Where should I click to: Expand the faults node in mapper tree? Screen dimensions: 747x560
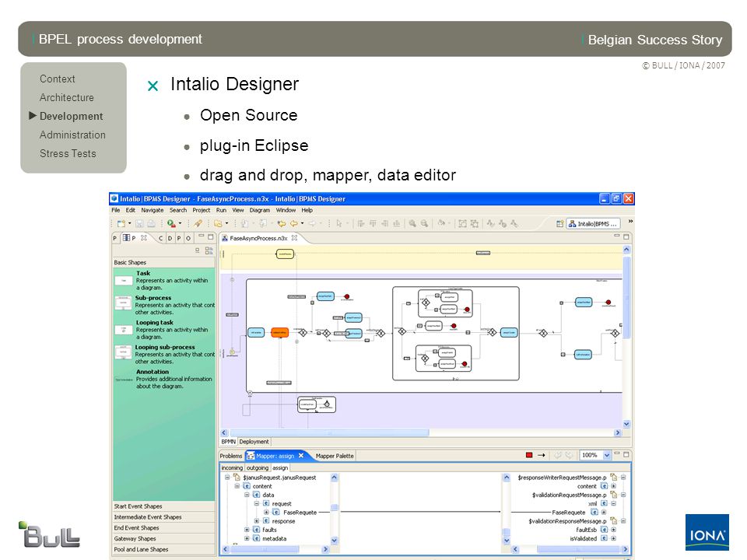coord(247,530)
